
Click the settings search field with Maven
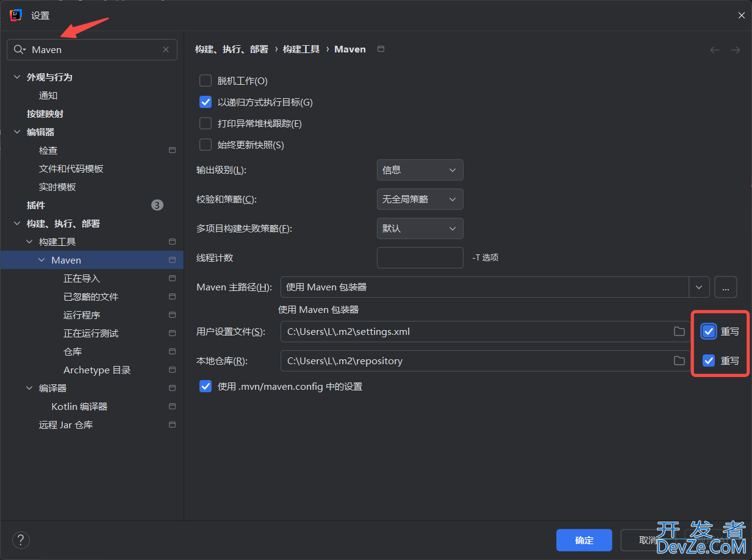click(92, 50)
